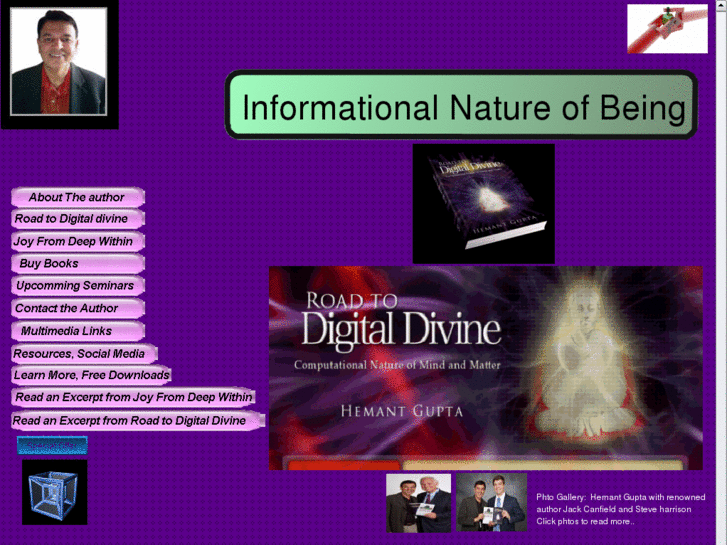Go to Road to Digital divine
Screen dimensions: 727x545
coord(78,219)
